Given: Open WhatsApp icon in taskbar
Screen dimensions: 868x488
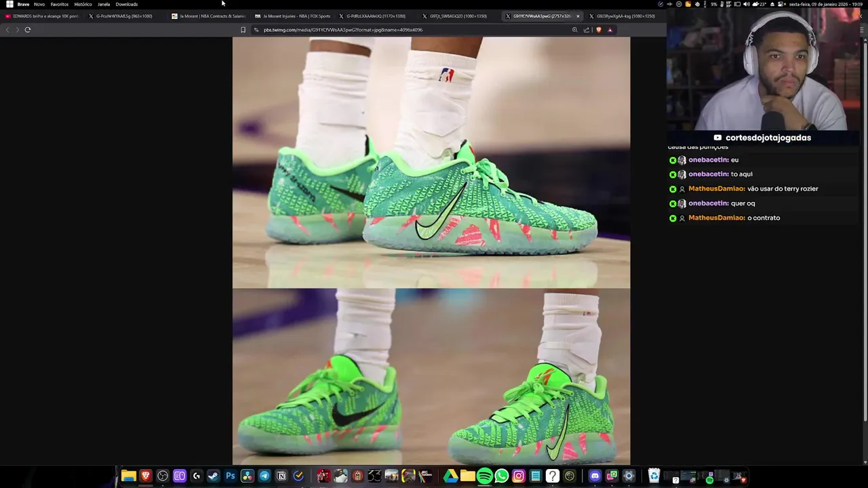Looking at the screenshot, I should pyautogui.click(x=502, y=476).
